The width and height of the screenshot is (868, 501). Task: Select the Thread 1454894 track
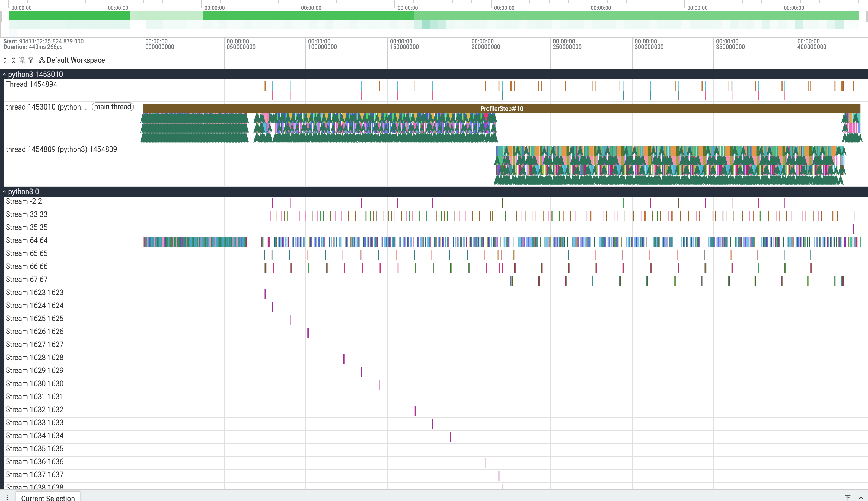coord(32,84)
